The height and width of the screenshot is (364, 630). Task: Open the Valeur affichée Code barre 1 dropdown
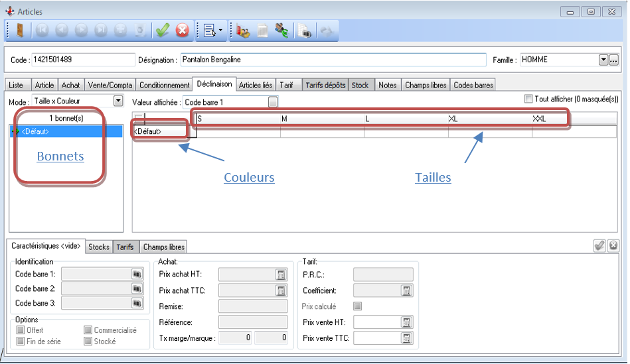click(x=273, y=102)
